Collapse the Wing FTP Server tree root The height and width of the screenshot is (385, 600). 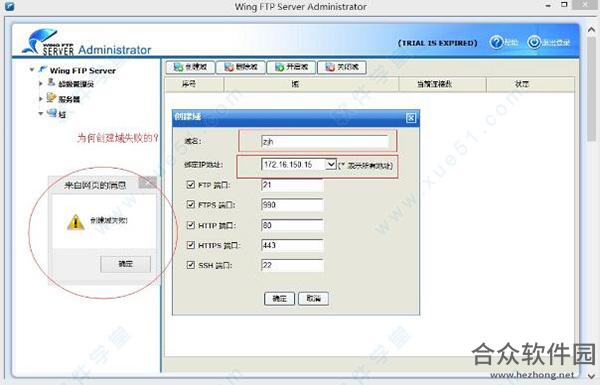32,70
